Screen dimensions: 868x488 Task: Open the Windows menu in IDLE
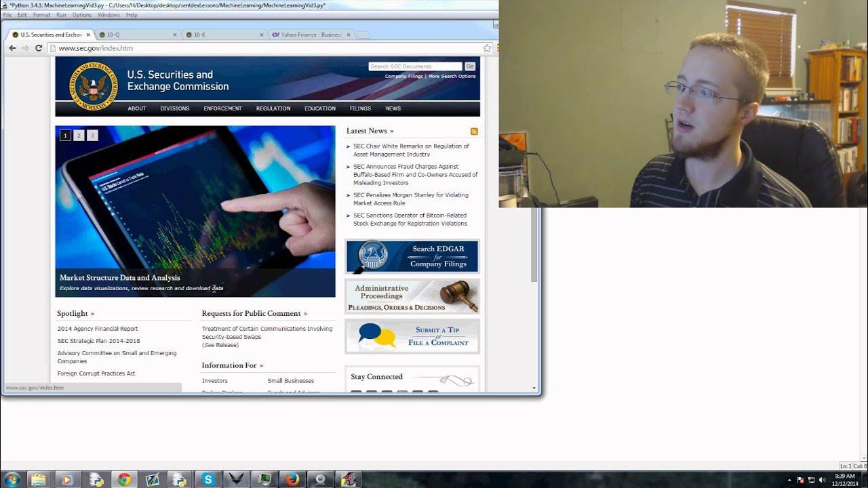point(108,15)
